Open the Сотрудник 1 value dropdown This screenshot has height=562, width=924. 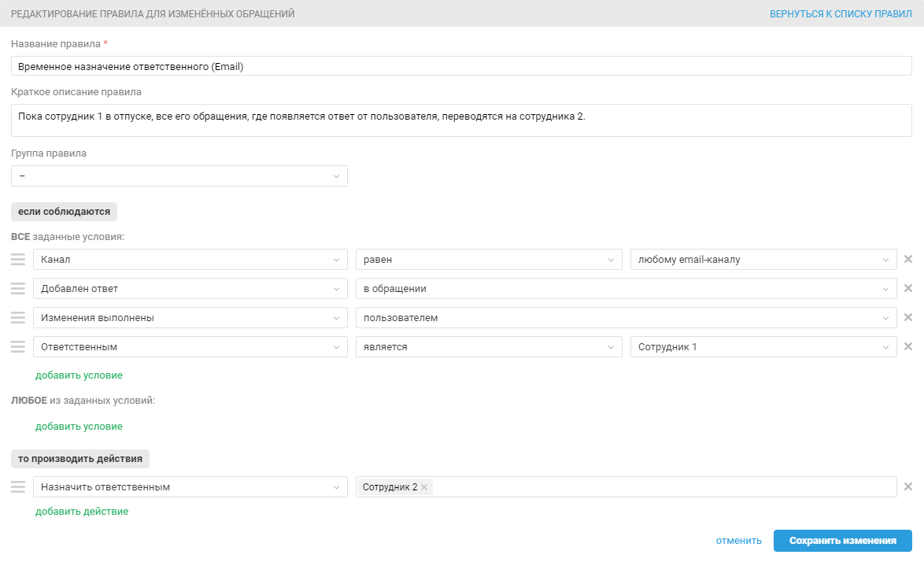tap(763, 346)
